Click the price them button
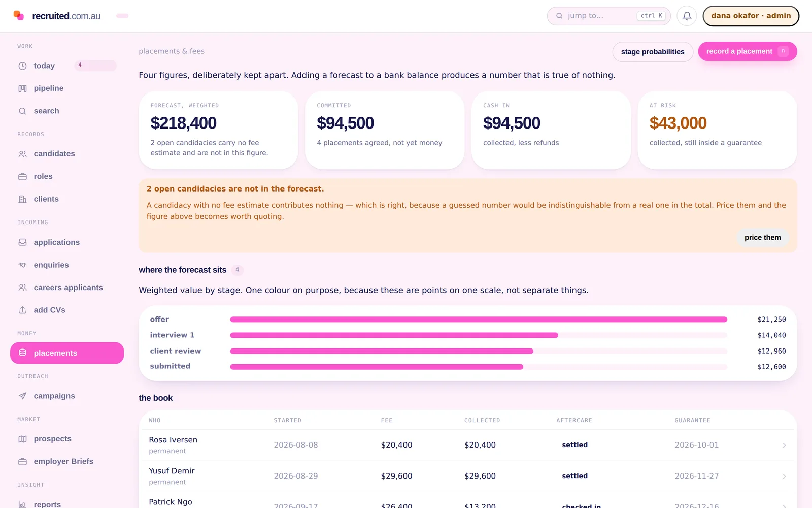Viewport: 812px width, 508px height. (x=762, y=237)
